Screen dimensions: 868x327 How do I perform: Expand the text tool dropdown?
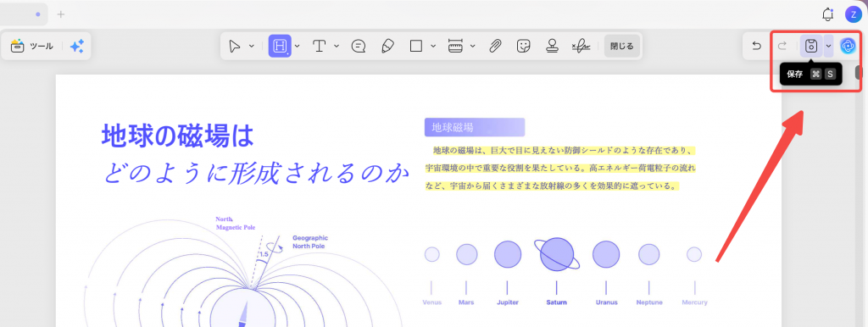(x=337, y=46)
